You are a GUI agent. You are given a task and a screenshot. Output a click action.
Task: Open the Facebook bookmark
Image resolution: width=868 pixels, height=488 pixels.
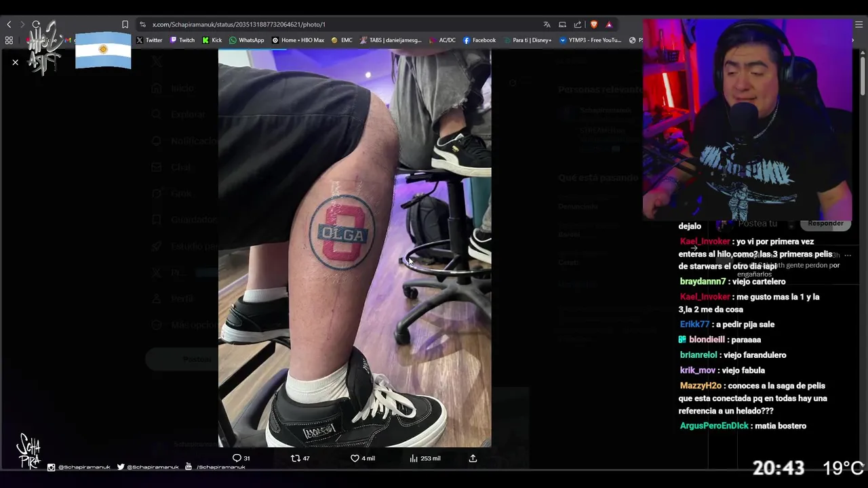(x=479, y=40)
